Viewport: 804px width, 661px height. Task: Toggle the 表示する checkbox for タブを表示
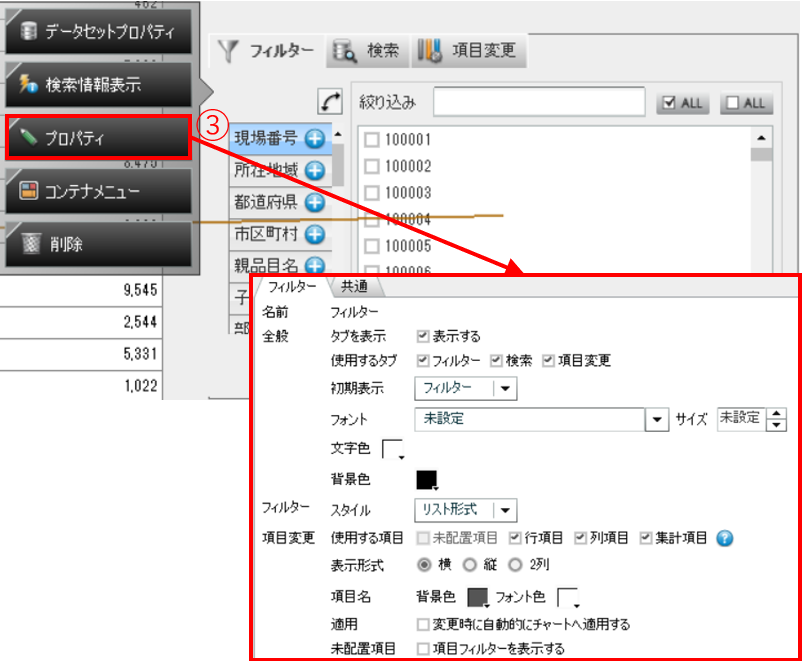click(x=423, y=337)
